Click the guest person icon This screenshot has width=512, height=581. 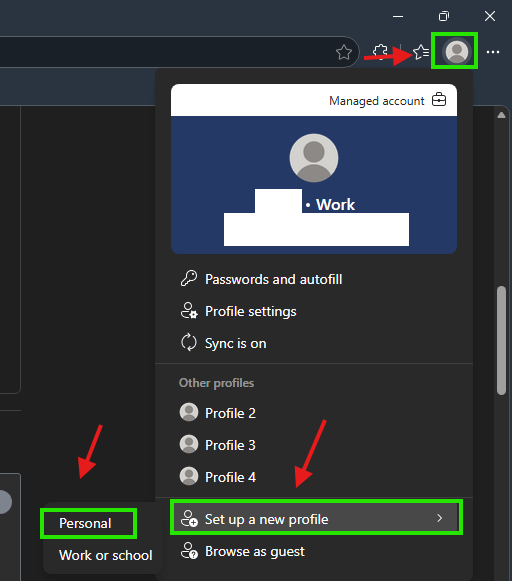[189, 551]
